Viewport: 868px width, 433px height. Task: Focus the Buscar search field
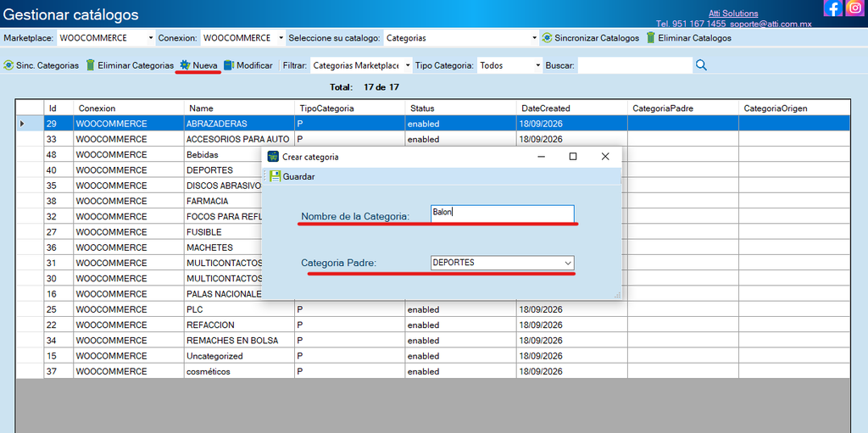[x=635, y=65]
